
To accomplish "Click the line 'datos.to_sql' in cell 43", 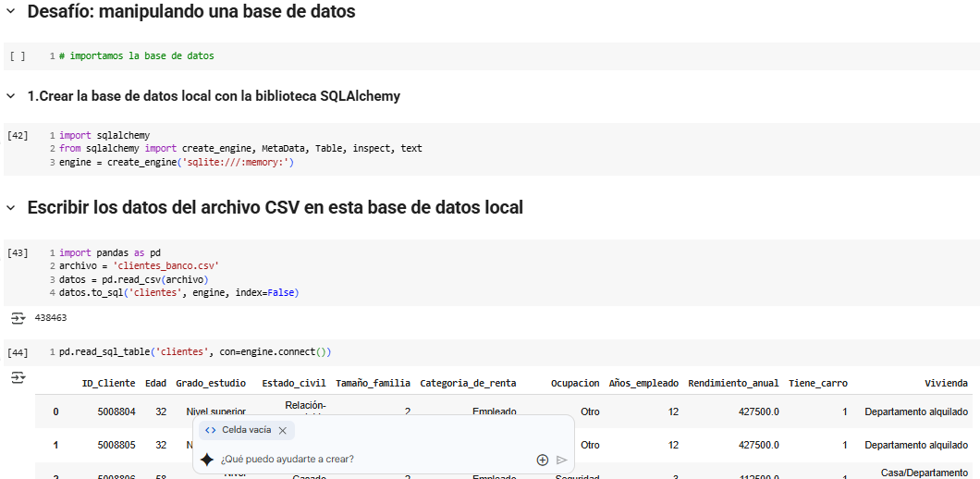I will point(179,292).
